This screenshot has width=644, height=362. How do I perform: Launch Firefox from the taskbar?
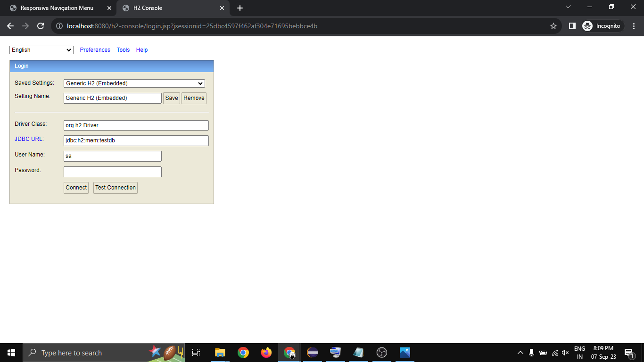pos(266,353)
